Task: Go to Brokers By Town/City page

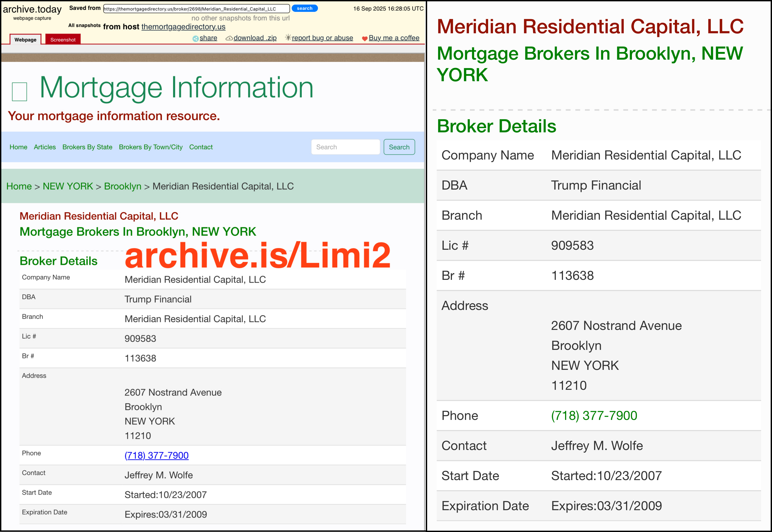Action: pyautogui.click(x=151, y=147)
